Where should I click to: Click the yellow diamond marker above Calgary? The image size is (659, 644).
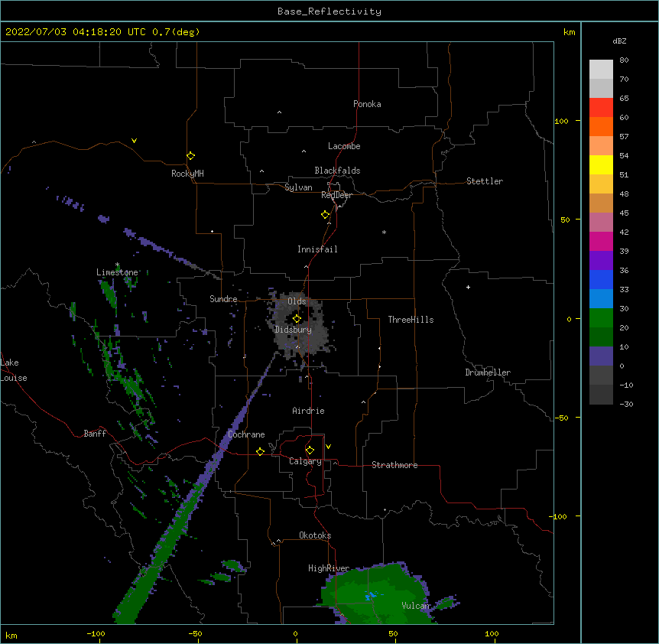click(310, 450)
